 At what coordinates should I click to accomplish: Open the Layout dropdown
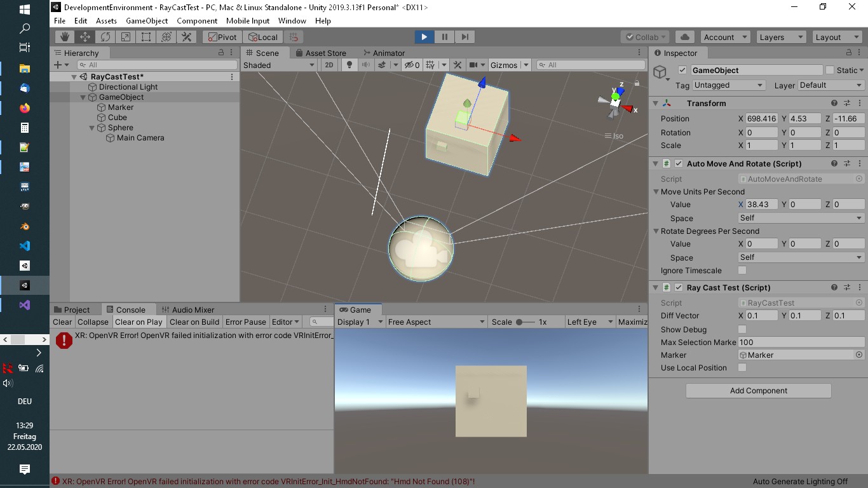click(836, 36)
